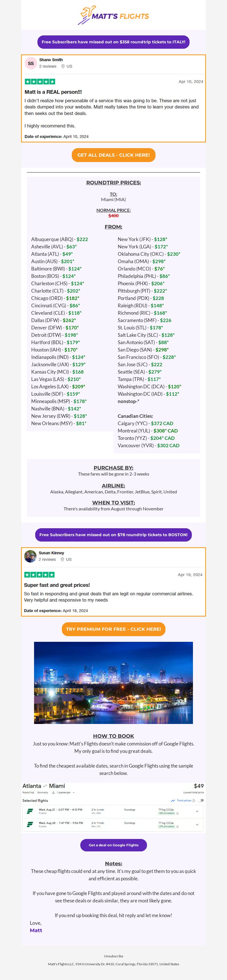This screenshot has height=980, width=227.
Task: Click the Track prices graph icon
Action: (x=173, y=800)
